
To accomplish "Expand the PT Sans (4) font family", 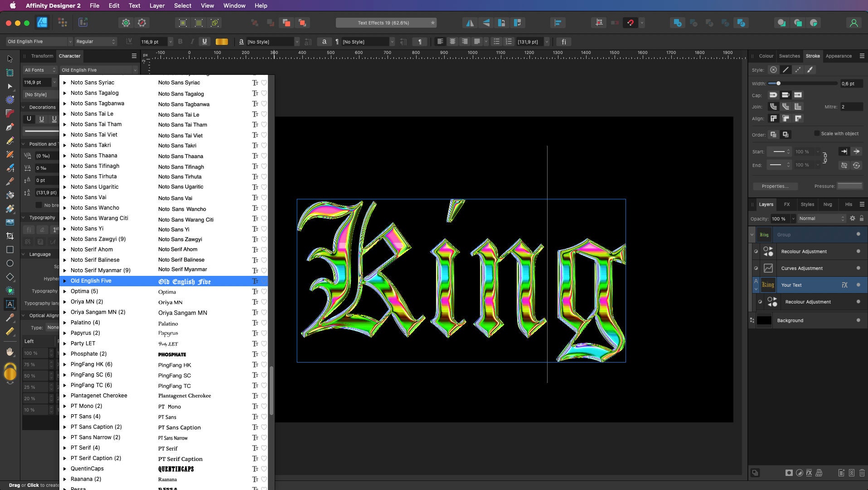I will [x=65, y=416].
